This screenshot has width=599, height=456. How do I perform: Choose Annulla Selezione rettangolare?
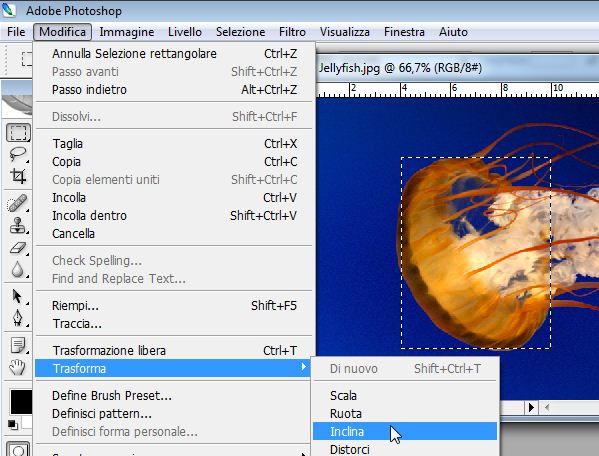[x=174, y=53]
